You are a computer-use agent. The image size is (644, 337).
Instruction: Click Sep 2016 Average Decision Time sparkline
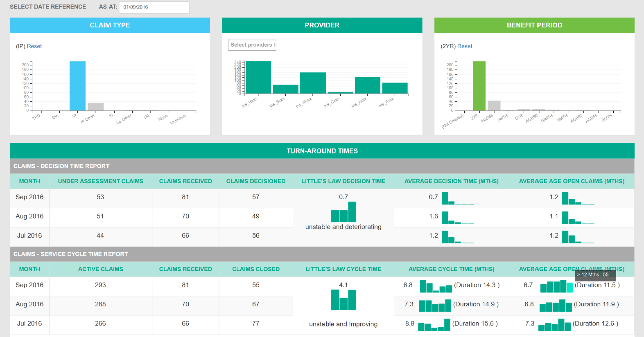[x=457, y=198]
